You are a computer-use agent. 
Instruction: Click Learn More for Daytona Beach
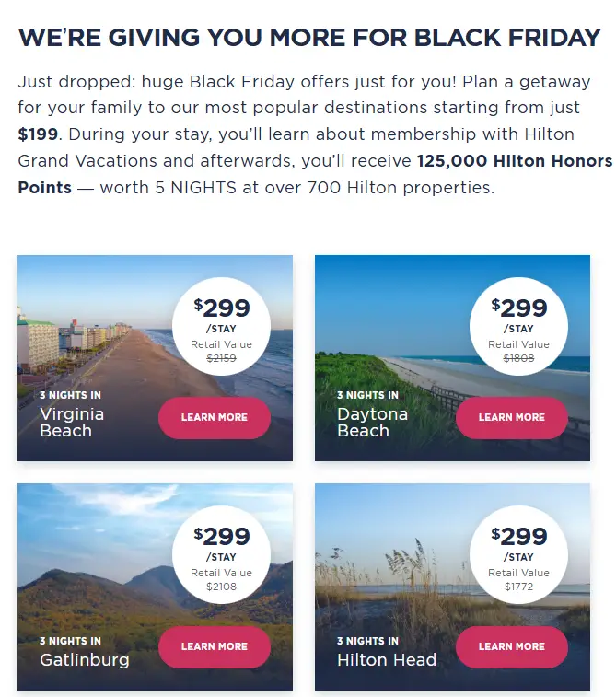(x=511, y=418)
